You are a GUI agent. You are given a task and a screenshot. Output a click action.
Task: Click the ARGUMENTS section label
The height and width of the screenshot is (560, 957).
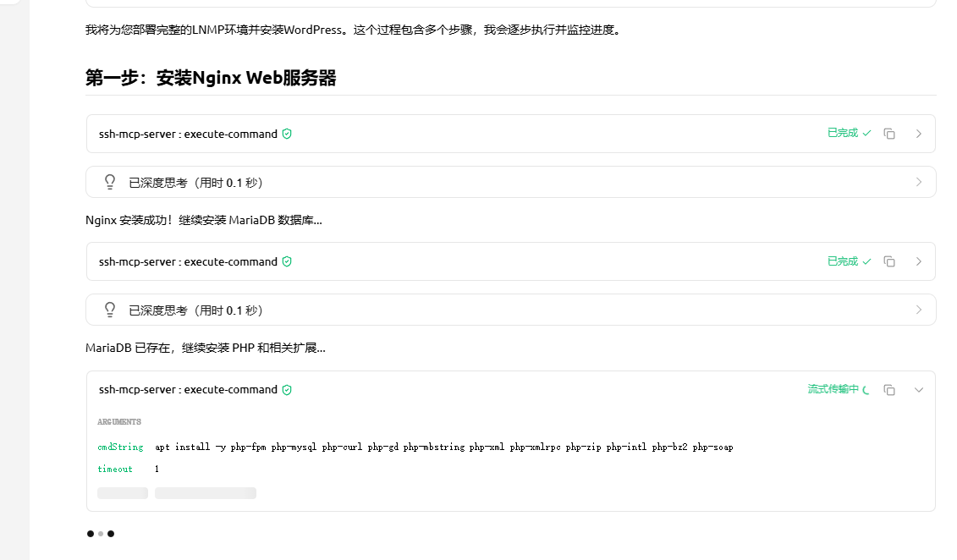tap(119, 421)
